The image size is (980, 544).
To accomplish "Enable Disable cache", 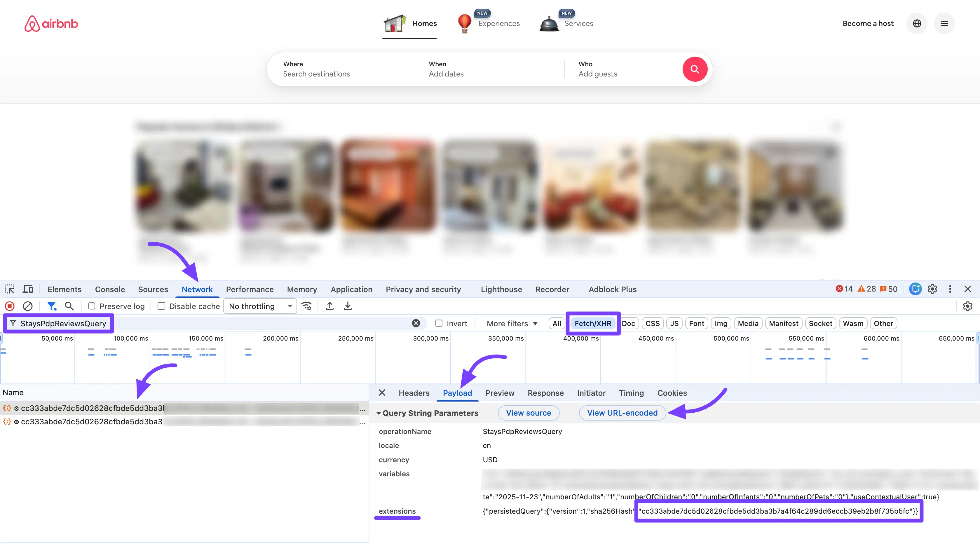I will point(161,306).
